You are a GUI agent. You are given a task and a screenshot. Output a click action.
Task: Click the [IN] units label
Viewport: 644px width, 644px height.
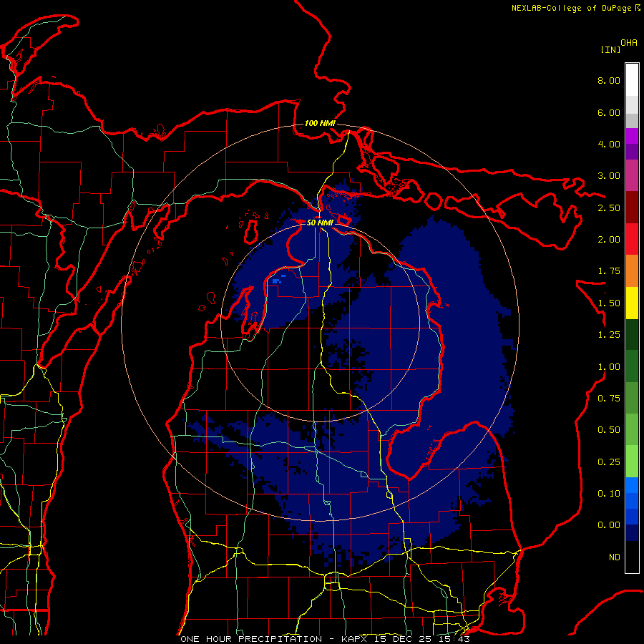point(611,49)
